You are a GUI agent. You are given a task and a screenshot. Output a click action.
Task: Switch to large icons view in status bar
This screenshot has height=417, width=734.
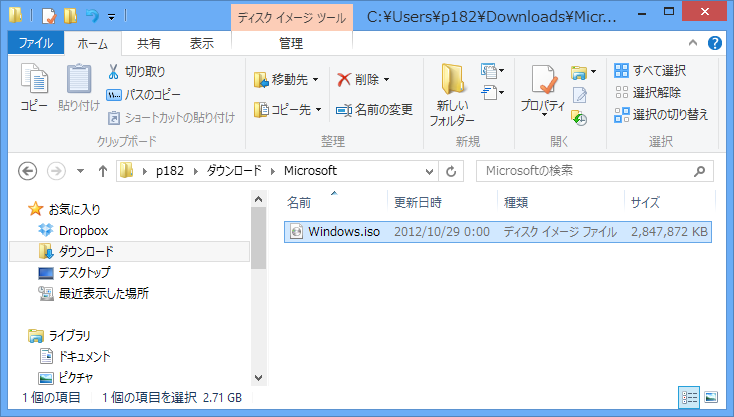coord(711,397)
